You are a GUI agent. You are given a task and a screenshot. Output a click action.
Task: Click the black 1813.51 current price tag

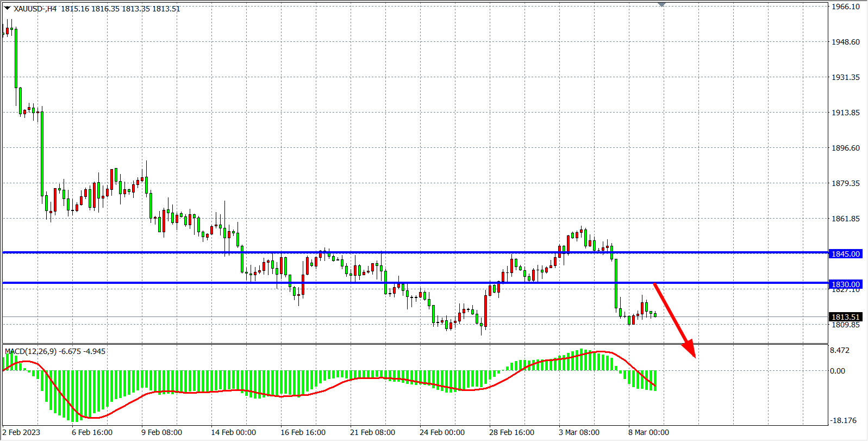[845, 317]
